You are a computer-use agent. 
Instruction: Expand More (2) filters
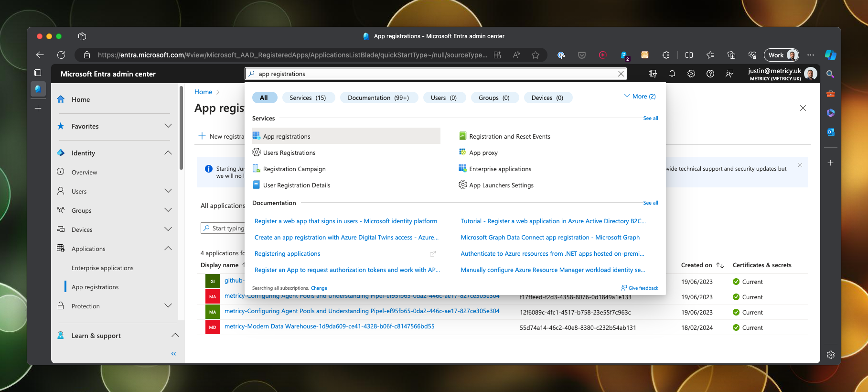640,96
